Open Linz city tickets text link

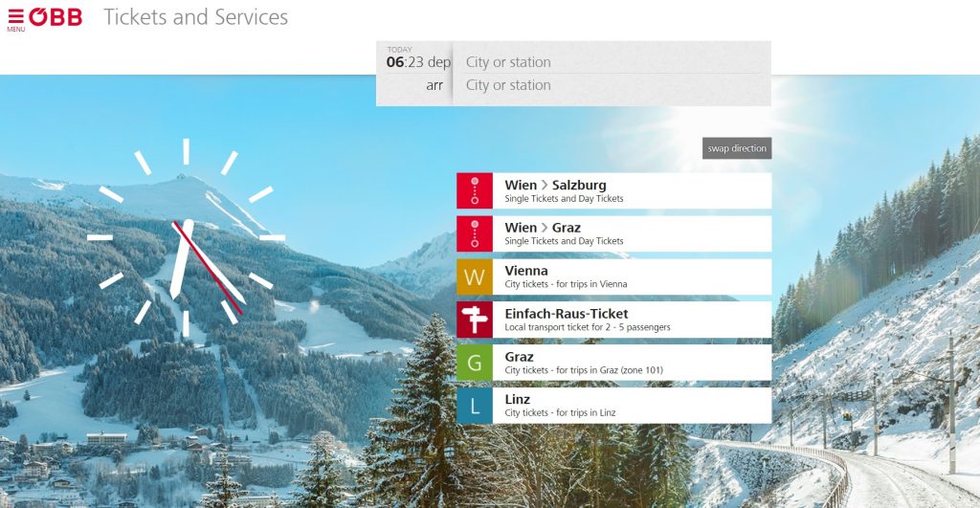[x=632, y=405]
